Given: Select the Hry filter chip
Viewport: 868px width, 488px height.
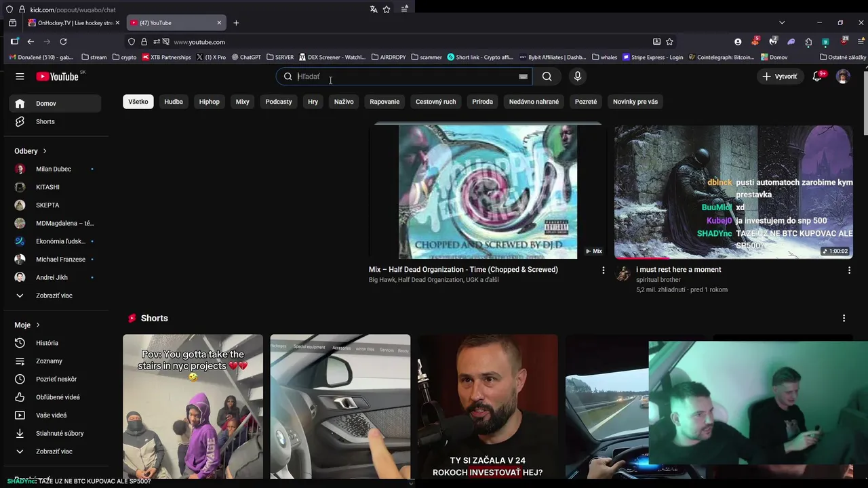Looking at the screenshot, I should 313,102.
